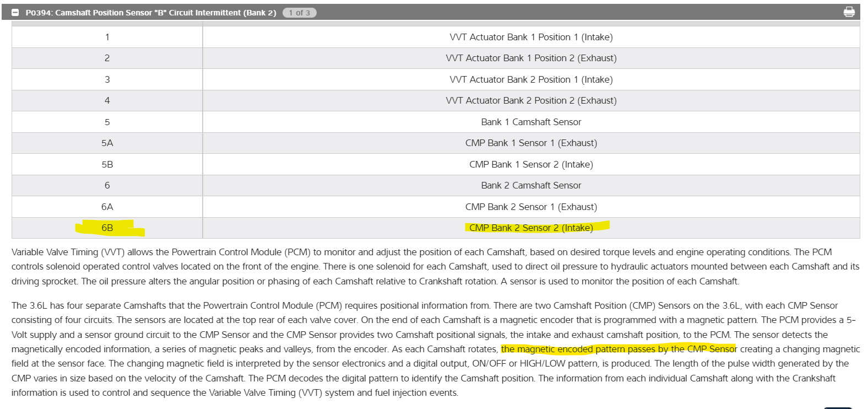Screen dimensions: 868x409
Task: Click the 5B cell in first column
Action: (x=107, y=164)
